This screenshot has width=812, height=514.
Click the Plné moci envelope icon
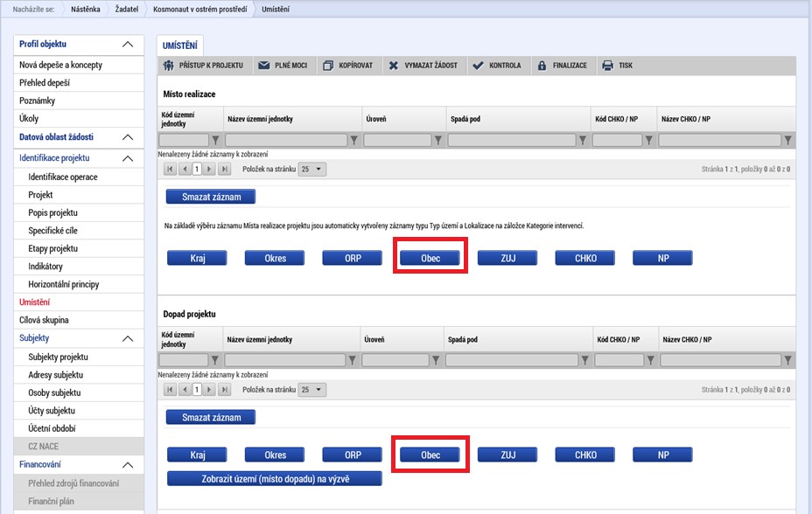[264, 66]
